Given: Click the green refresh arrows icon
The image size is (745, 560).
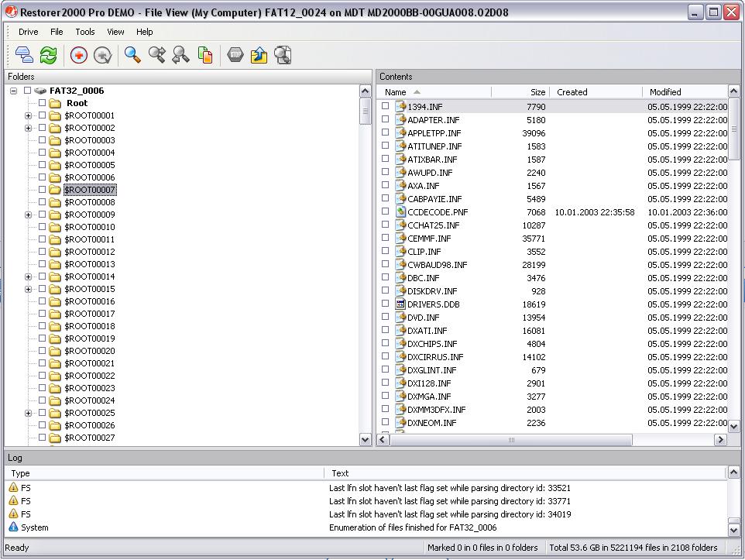Looking at the screenshot, I should [49, 55].
